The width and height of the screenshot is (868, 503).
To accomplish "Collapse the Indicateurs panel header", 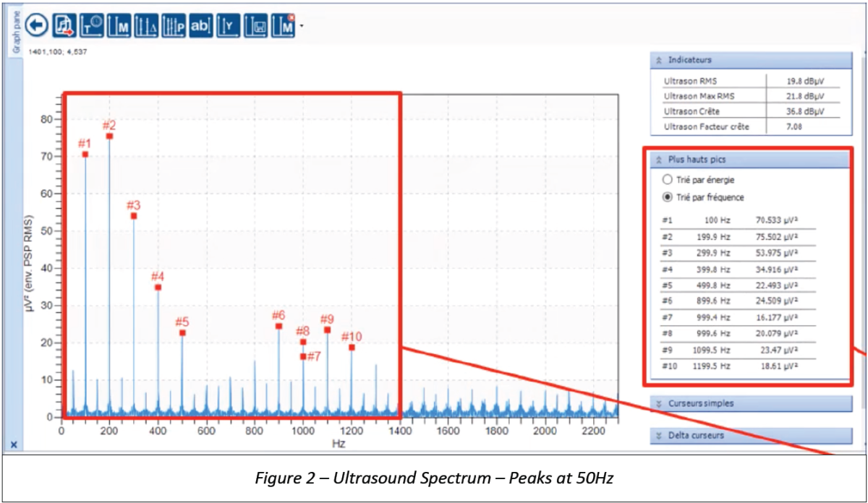I will (x=659, y=60).
